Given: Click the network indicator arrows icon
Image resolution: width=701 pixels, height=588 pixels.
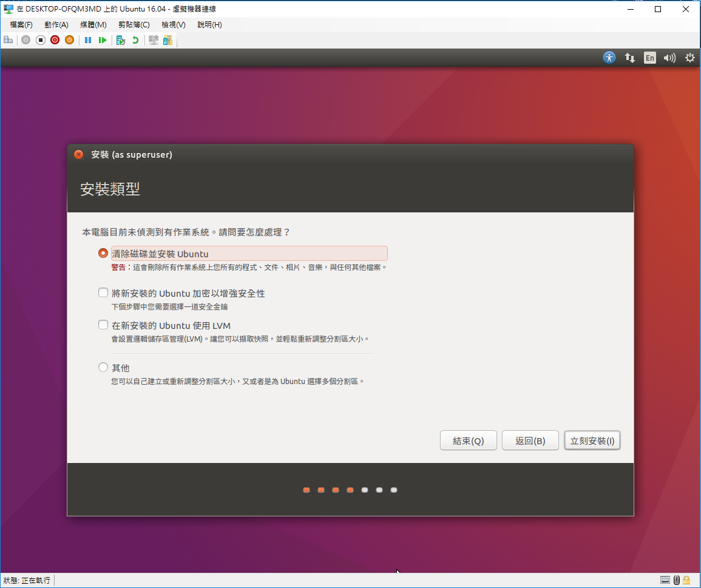Looking at the screenshot, I should coord(629,58).
